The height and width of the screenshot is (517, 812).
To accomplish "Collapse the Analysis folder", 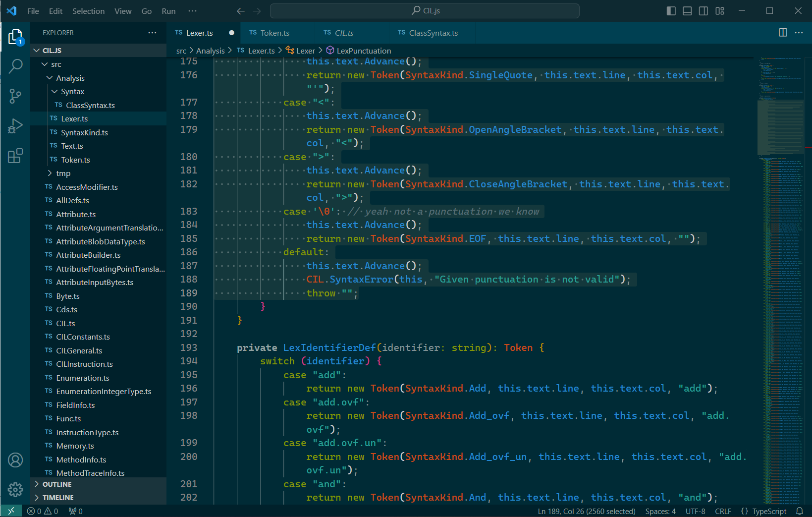I will point(99,78).
